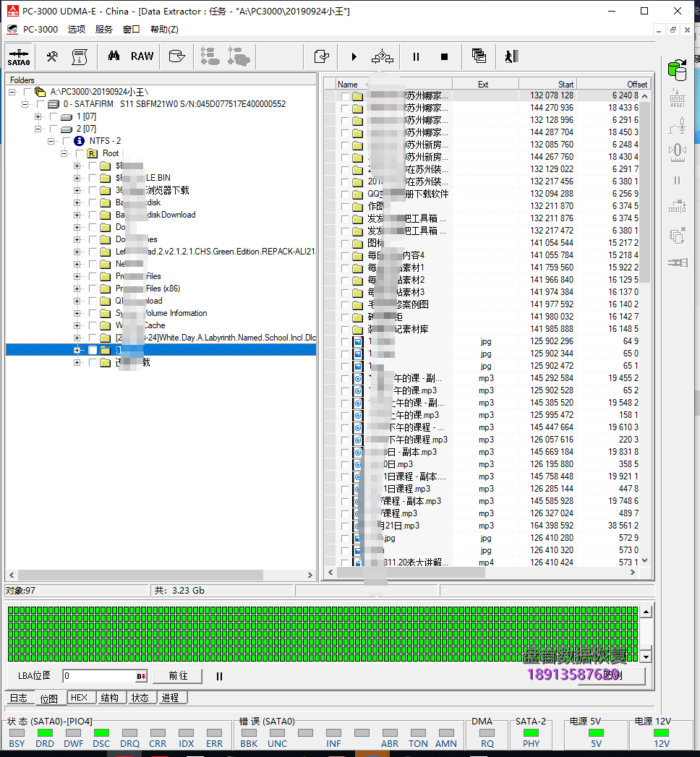Open the 窗口 menu
This screenshot has width=700, height=757.
[x=132, y=30]
